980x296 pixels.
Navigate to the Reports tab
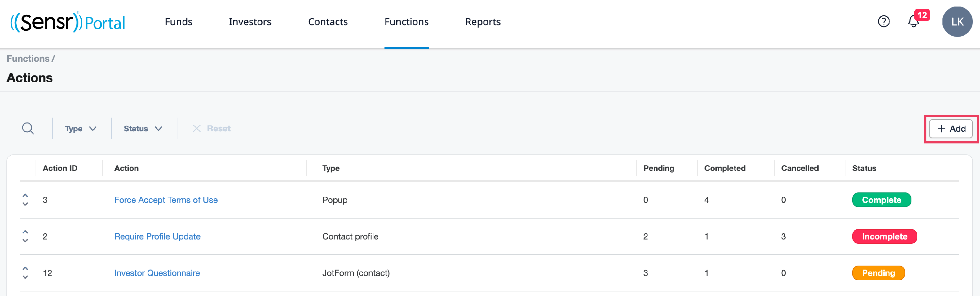tap(482, 22)
